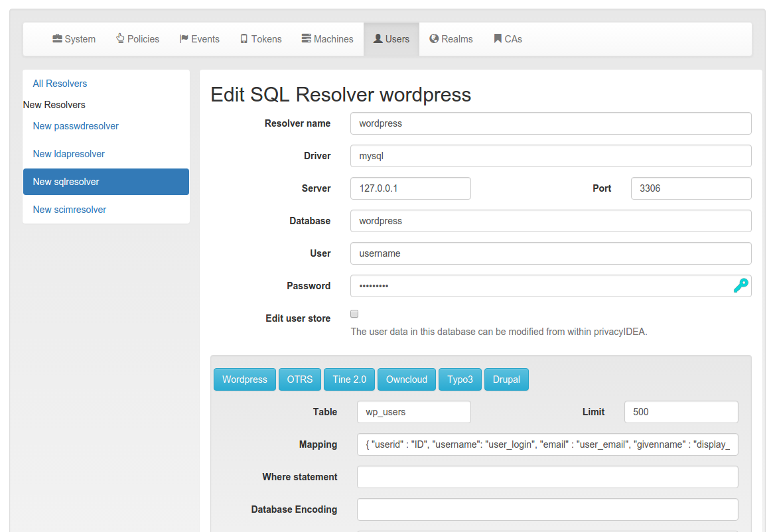Click the CAs bookmark icon
Viewport: 775px width, 532px height.
point(498,38)
